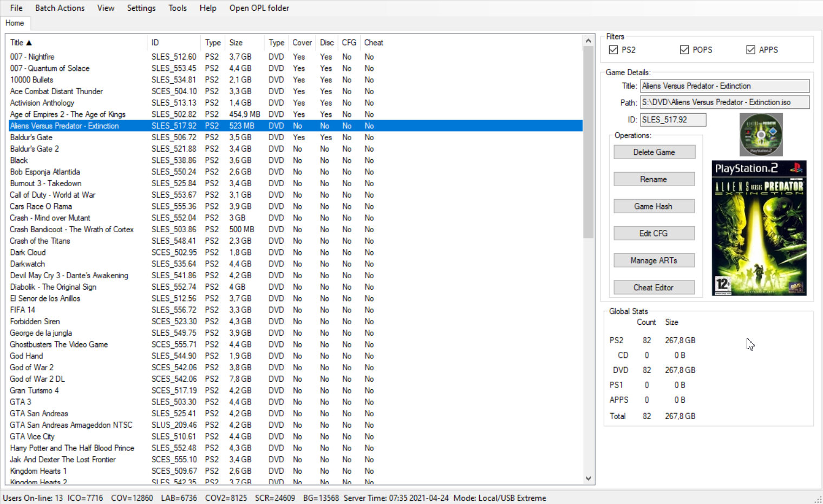Select the FIFA 14 row
Viewport: 823px width, 504px height.
pos(295,310)
